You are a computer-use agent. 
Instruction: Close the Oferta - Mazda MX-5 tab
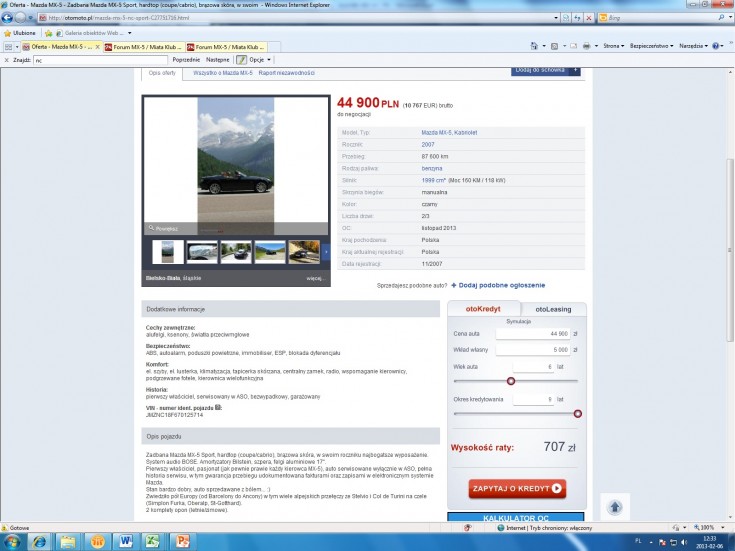(x=98, y=47)
